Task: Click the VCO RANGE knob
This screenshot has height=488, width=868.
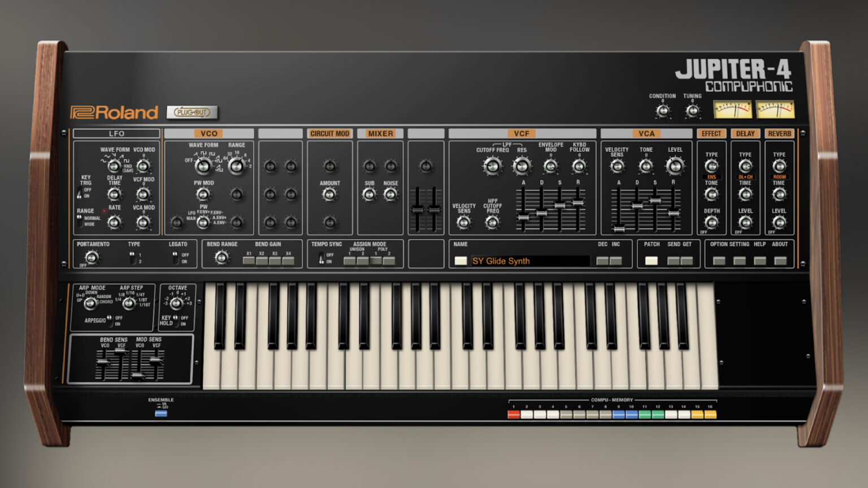Action: pos(236,165)
